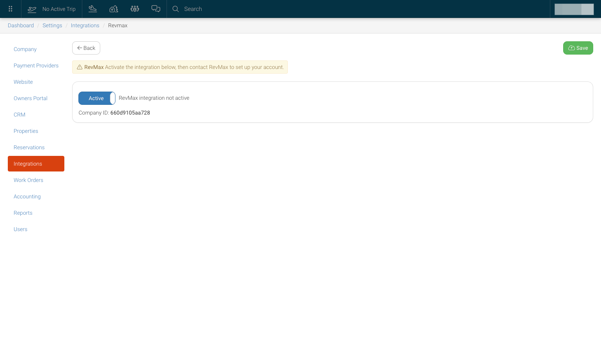The image size is (601, 364).
Task: Toggle the RevMax Active switch
Action: click(97, 98)
